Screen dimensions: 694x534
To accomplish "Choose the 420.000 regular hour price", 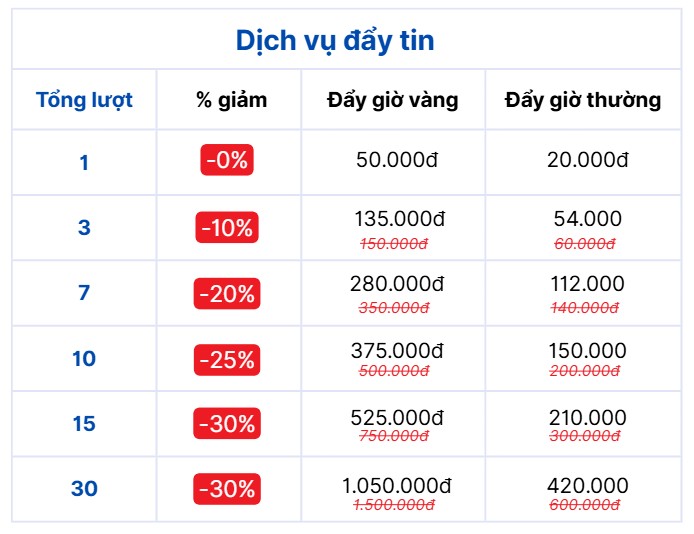I will click(x=587, y=486).
